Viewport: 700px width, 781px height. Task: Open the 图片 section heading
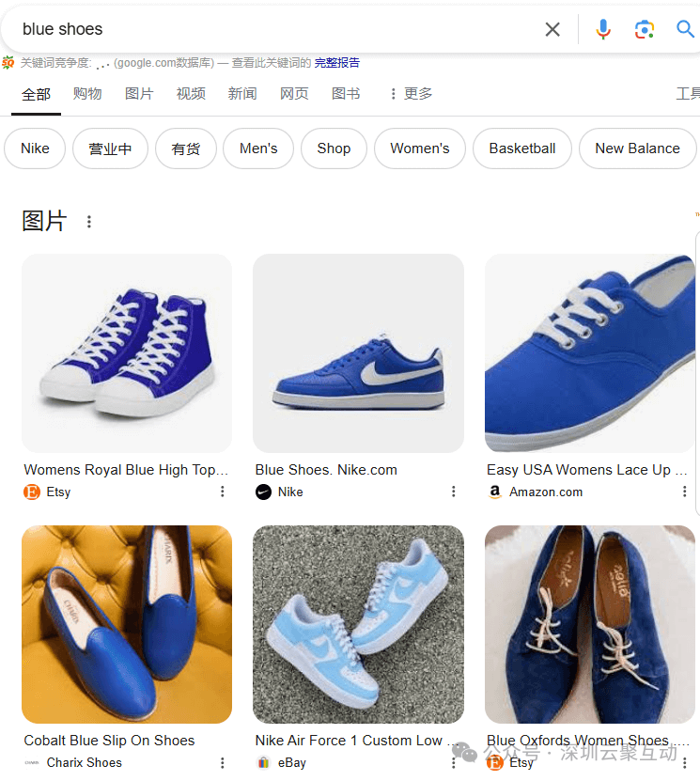click(x=44, y=221)
